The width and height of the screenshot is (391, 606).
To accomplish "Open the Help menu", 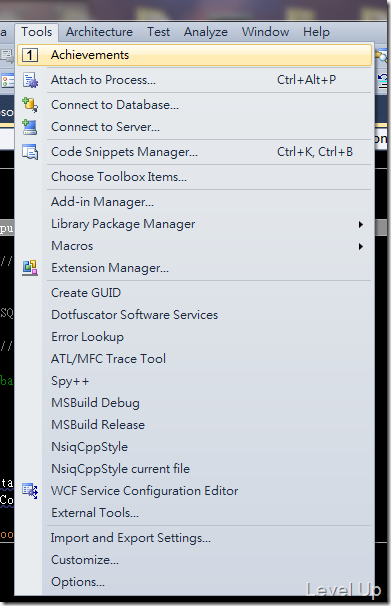I will click(x=316, y=32).
